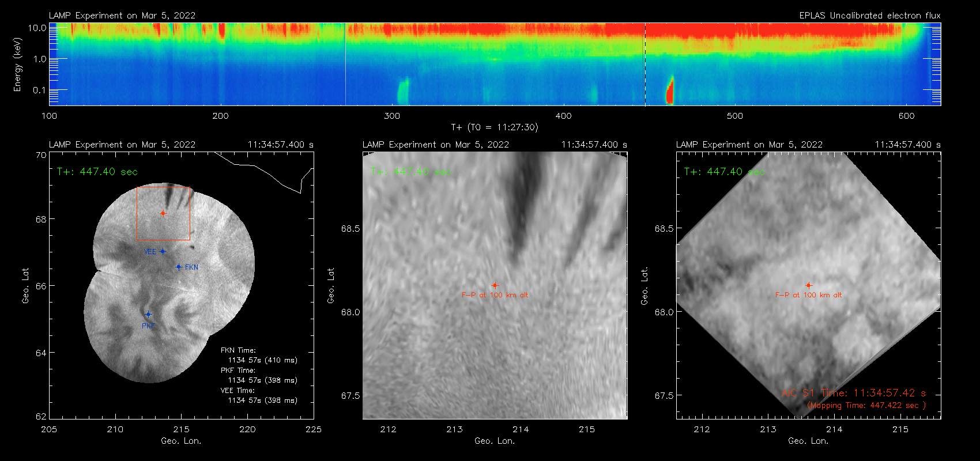Click the 'Geo. Lon.' label under the left panel
This screenshot has width=980, height=461.
click(181, 441)
